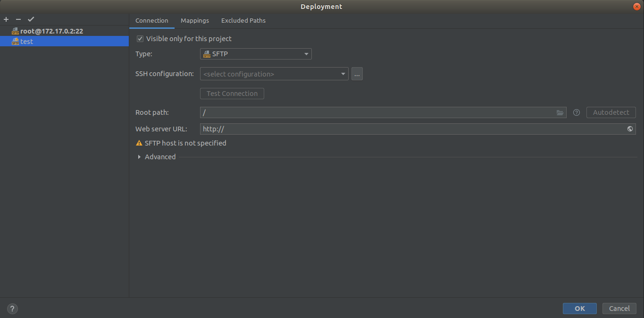Click the Autodetect button

click(611, 112)
